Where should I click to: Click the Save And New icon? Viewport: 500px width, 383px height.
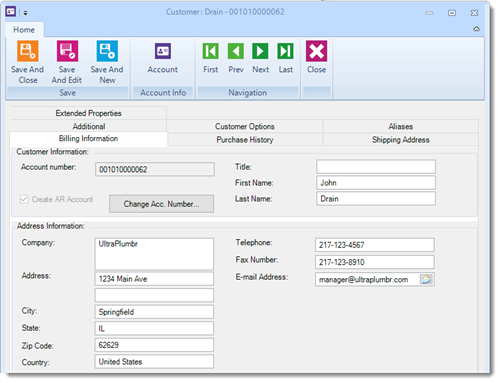click(x=107, y=51)
